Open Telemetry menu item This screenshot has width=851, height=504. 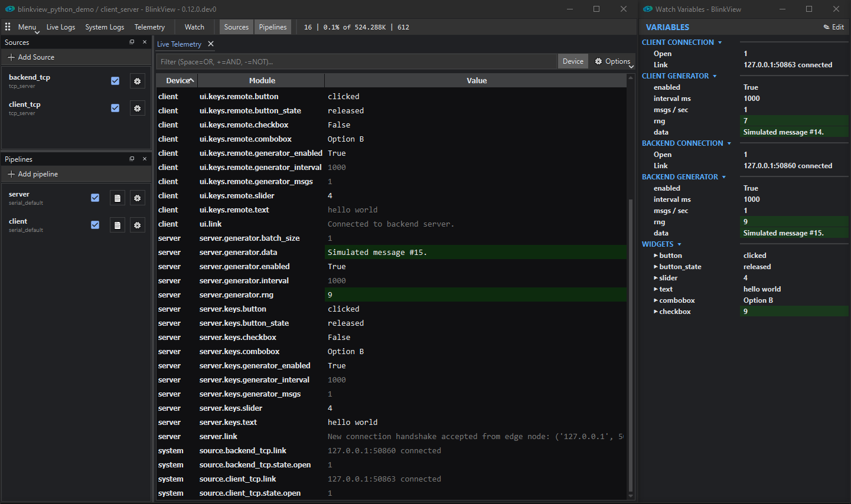click(x=149, y=27)
